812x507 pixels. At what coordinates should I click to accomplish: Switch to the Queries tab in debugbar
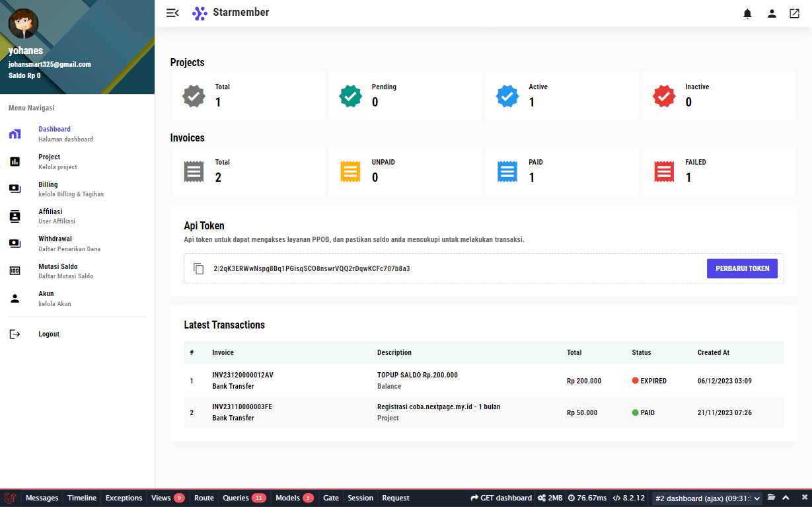[x=243, y=498]
